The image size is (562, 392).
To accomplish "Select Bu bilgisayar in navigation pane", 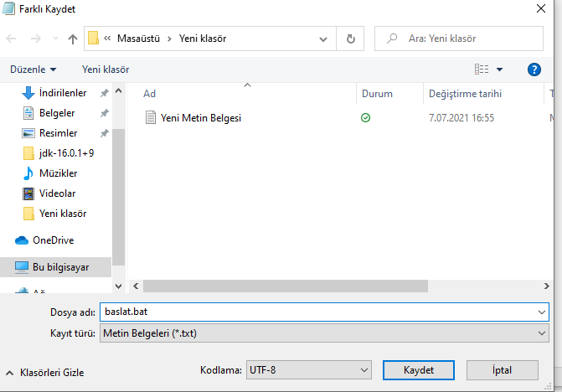I will (60, 267).
